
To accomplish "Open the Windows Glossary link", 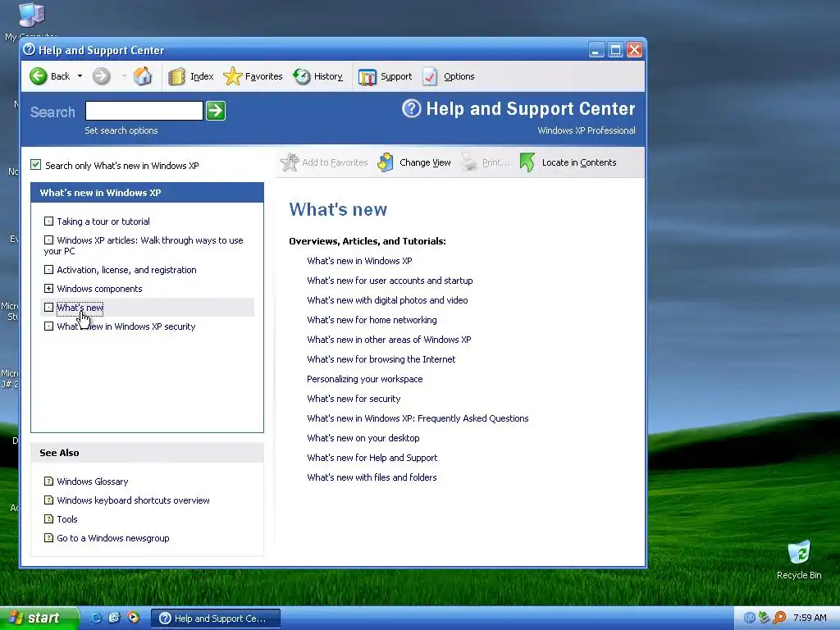I will tap(93, 482).
